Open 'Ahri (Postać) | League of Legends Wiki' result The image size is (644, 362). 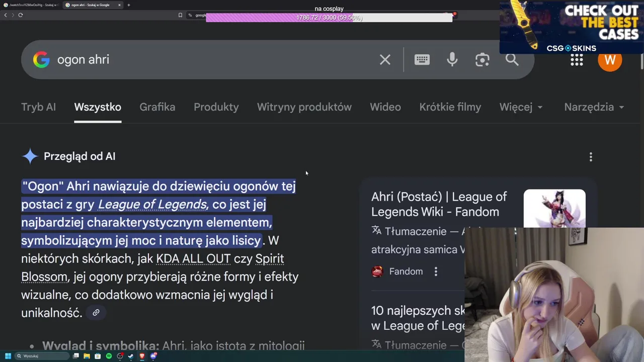(x=439, y=204)
